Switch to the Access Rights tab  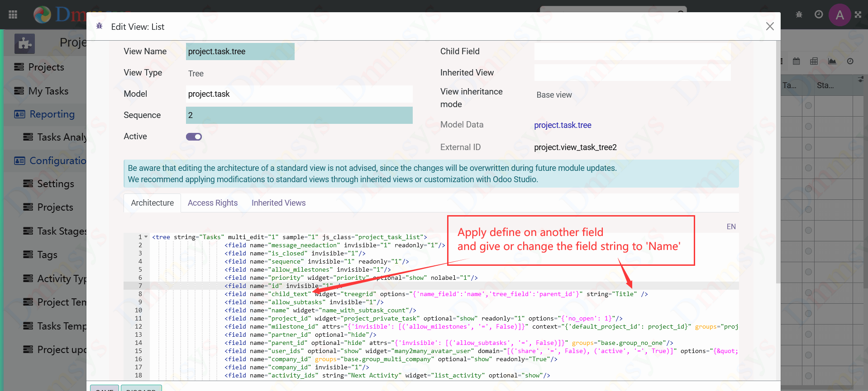click(x=213, y=203)
